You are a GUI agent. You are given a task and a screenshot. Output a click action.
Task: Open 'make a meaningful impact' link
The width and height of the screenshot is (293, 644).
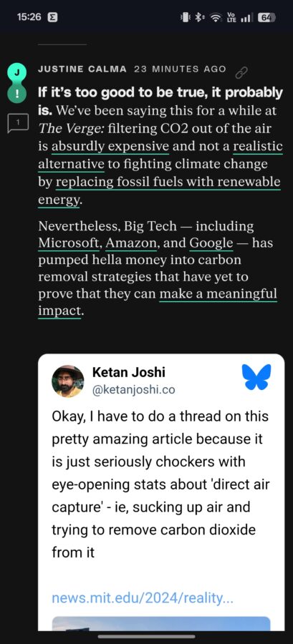tap(158, 303)
